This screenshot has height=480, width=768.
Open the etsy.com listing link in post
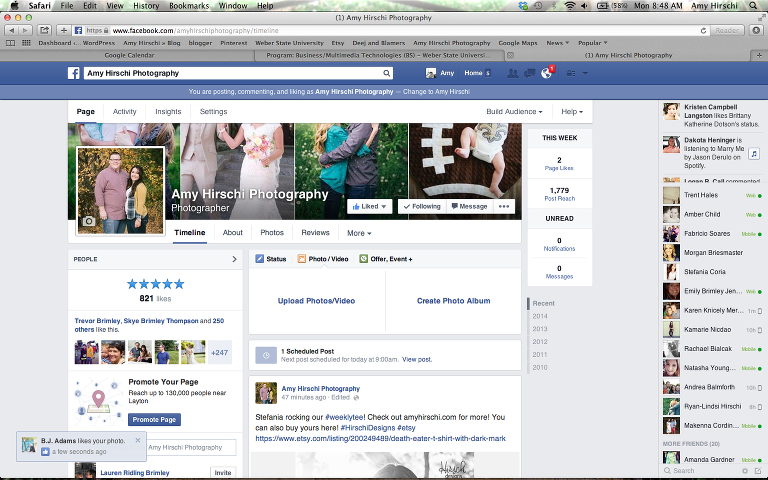[381, 438]
